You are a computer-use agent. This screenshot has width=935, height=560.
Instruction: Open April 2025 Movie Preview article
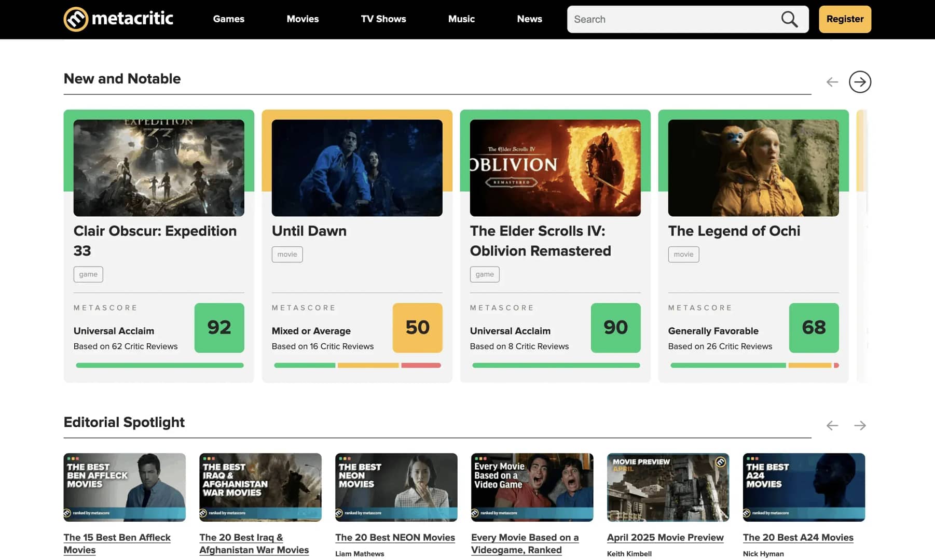coord(665,538)
